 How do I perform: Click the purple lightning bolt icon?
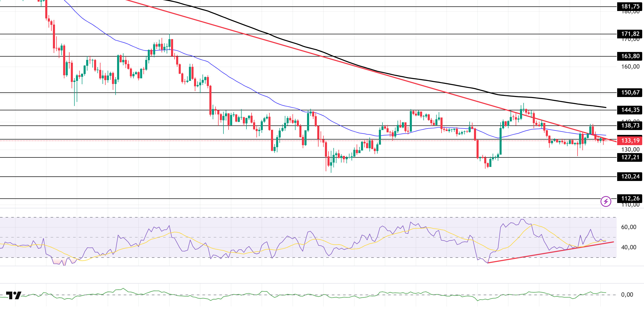click(x=606, y=201)
